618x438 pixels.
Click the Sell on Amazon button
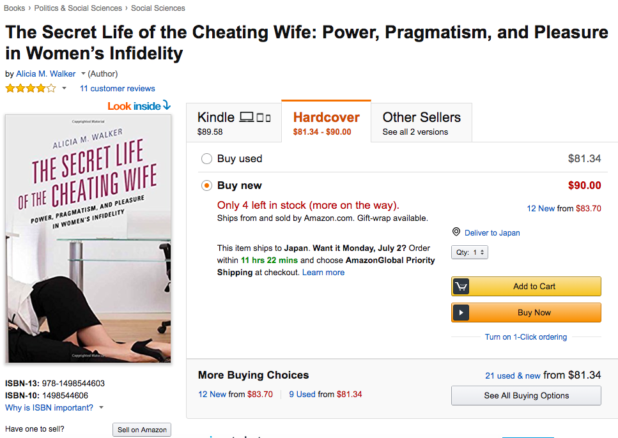pyautogui.click(x=142, y=430)
